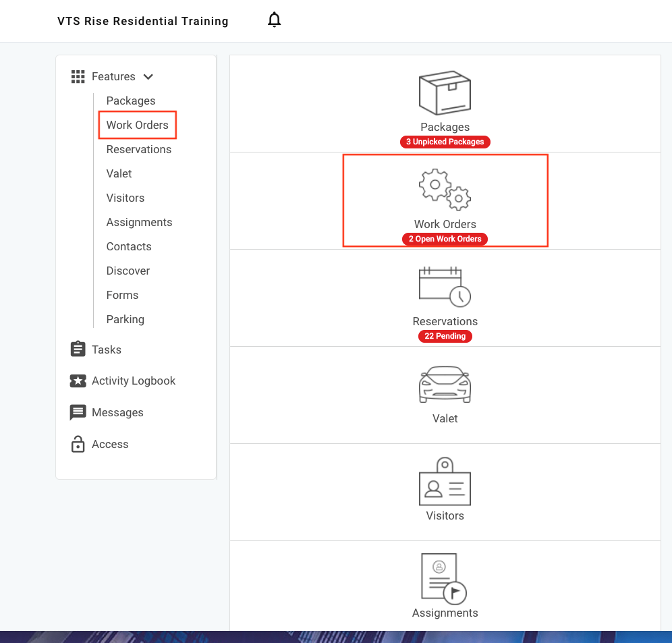This screenshot has height=643, width=672.
Task: Click the Access padlock icon
Action: point(78,444)
